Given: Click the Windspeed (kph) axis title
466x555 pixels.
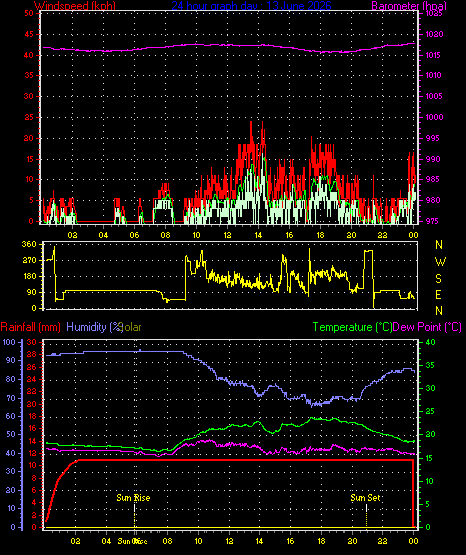Looking at the screenshot, I should coord(75,5).
